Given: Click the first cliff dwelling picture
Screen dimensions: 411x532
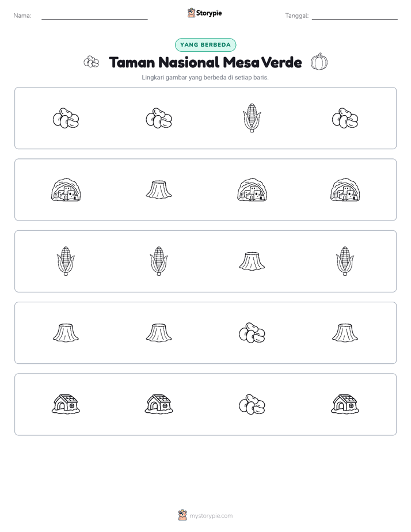Looking at the screenshot, I should point(66,189).
